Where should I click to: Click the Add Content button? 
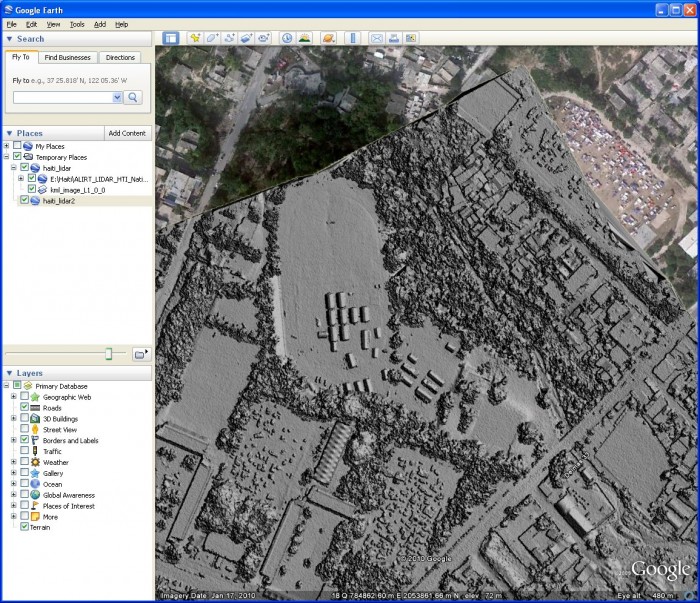click(x=127, y=133)
